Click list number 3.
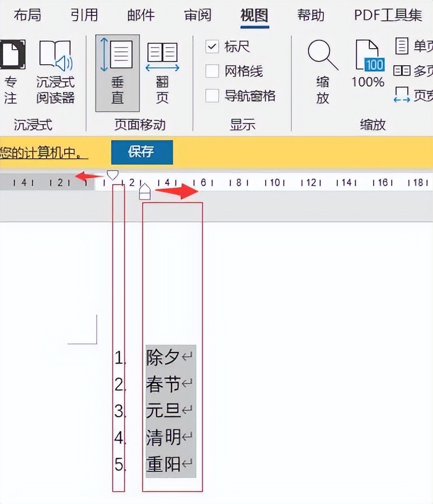The image size is (433, 504). click(x=120, y=411)
